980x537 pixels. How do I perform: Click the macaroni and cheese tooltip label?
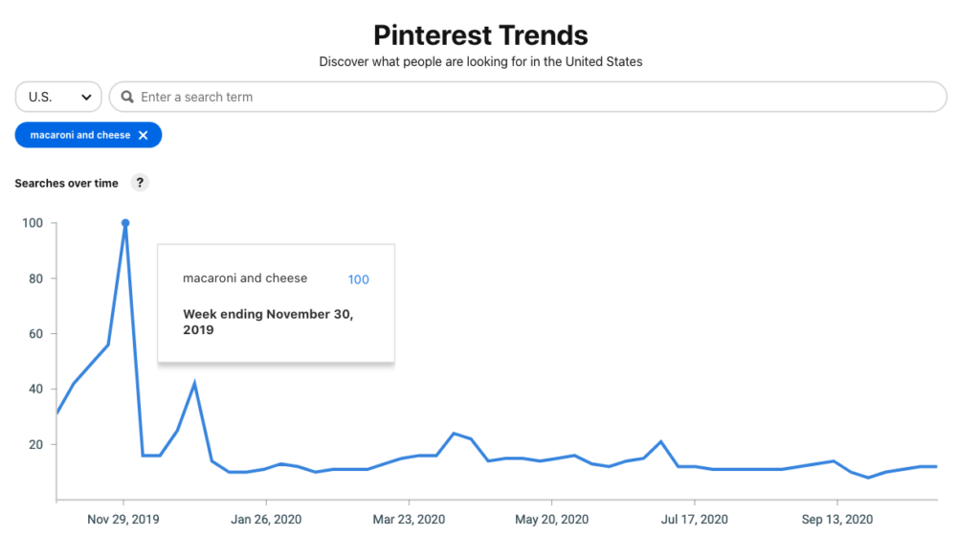pos(245,279)
